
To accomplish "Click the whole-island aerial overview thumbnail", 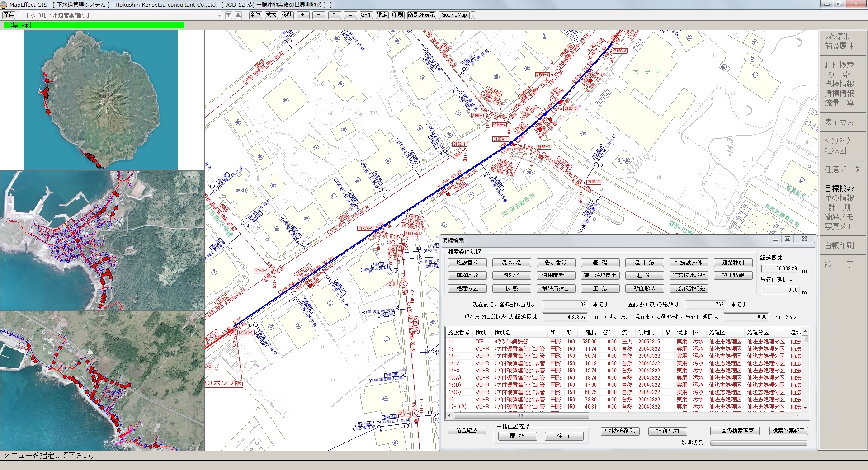I will coord(100,100).
